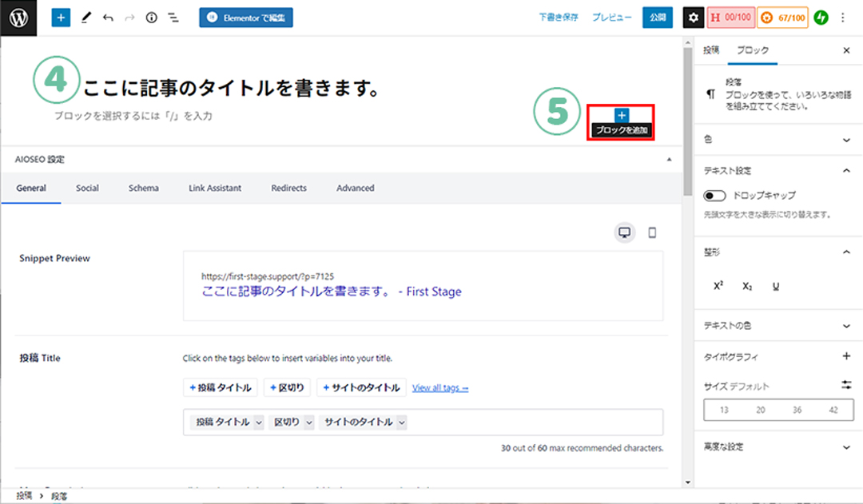Open dropdown on 区切り tag in title field
The height and width of the screenshot is (504, 863).
(x=309, y=423)
